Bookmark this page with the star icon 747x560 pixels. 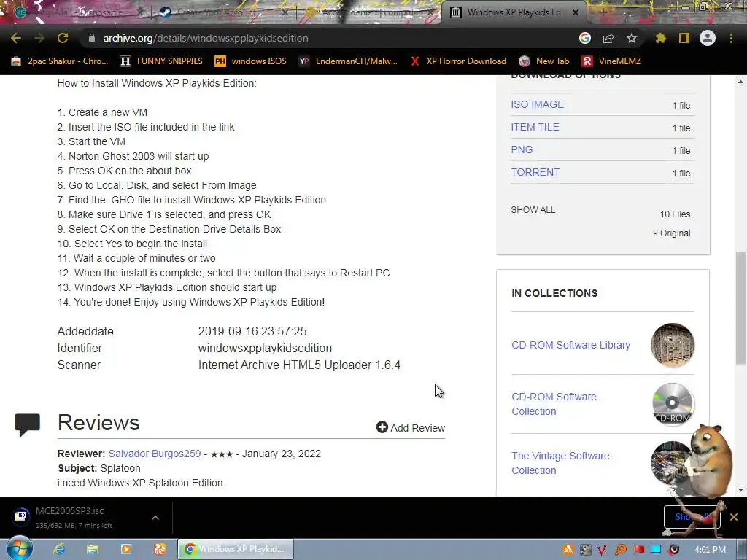click(x=632, y=38)
